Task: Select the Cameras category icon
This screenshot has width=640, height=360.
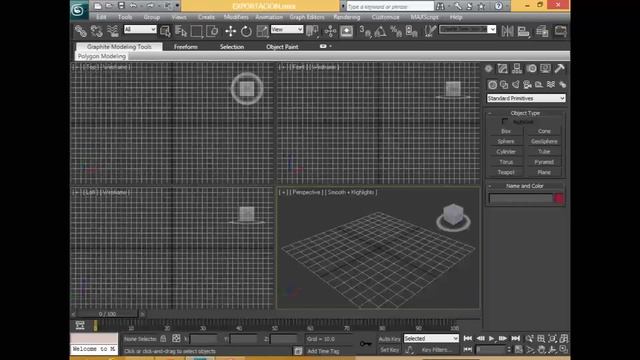Action: click(x=527, y=84)
